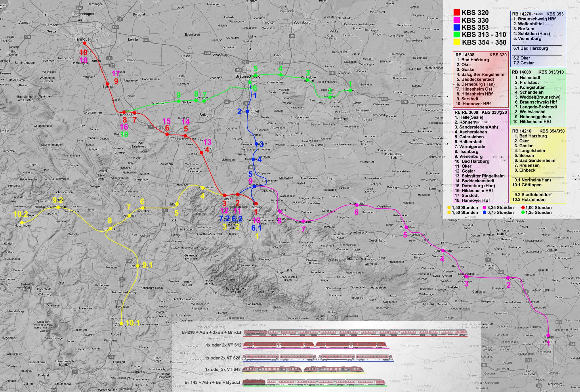
Task: Click the red Hannover station marker
Action: coord(85,43)
